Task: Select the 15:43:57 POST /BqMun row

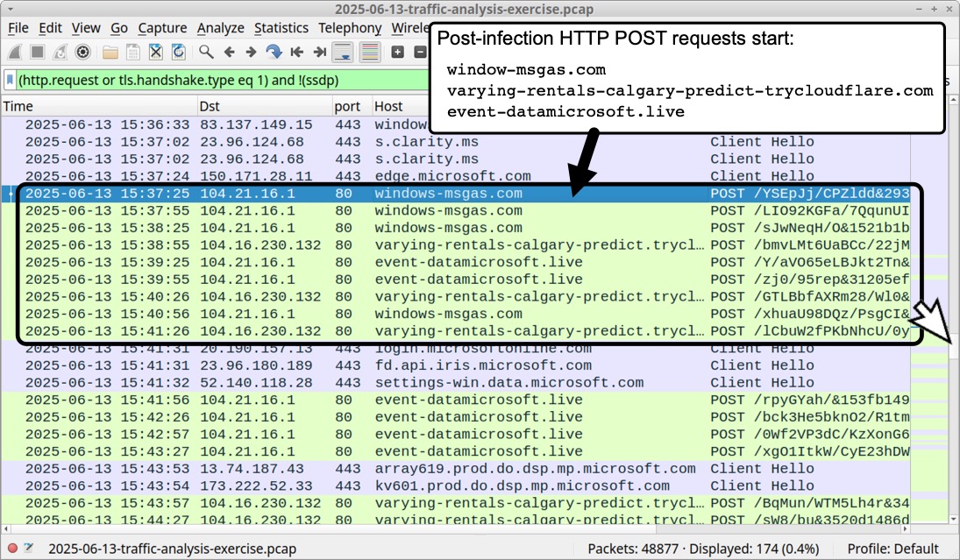Action: 456,502
